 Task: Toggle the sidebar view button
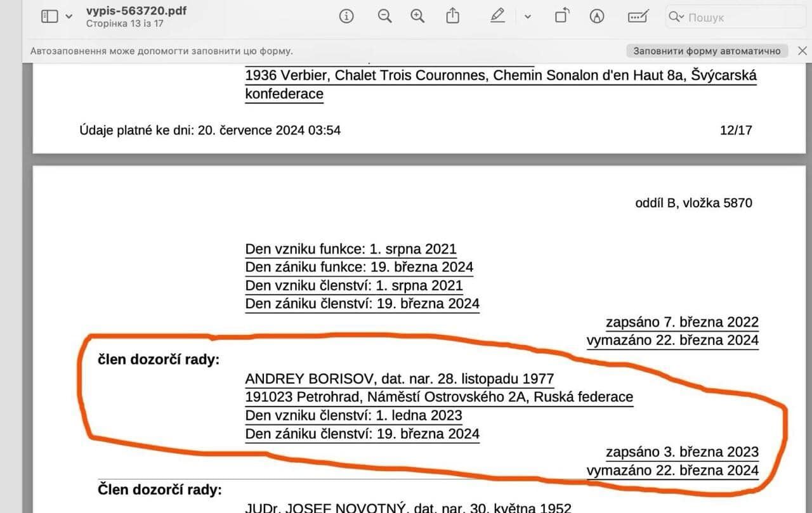pos(49,16)
